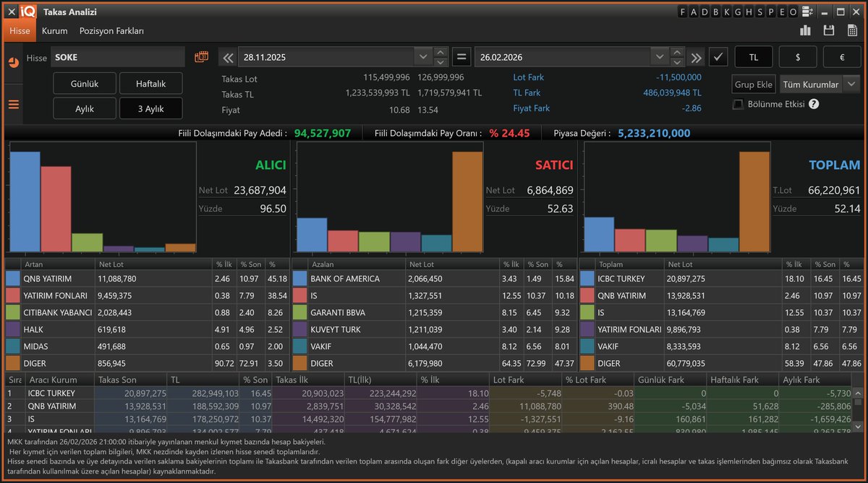Click the S shortcut letter button

pyautogui.click(x=759, y=12)
